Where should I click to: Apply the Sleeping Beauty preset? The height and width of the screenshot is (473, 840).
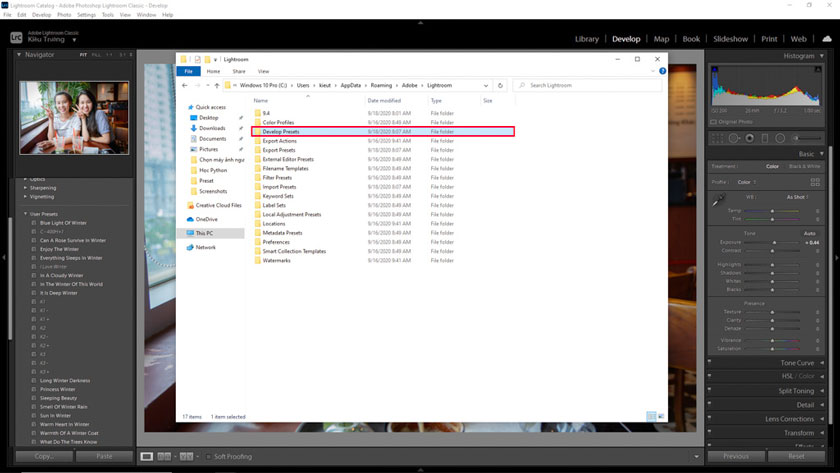click(x=58, y=398)
